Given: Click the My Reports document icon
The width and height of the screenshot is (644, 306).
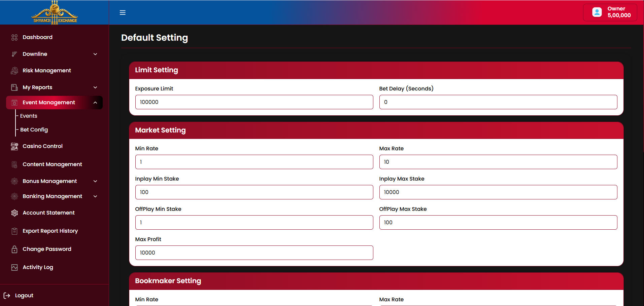Looking at the screenshot, I should pyautogui.click(x=14, y=87).
